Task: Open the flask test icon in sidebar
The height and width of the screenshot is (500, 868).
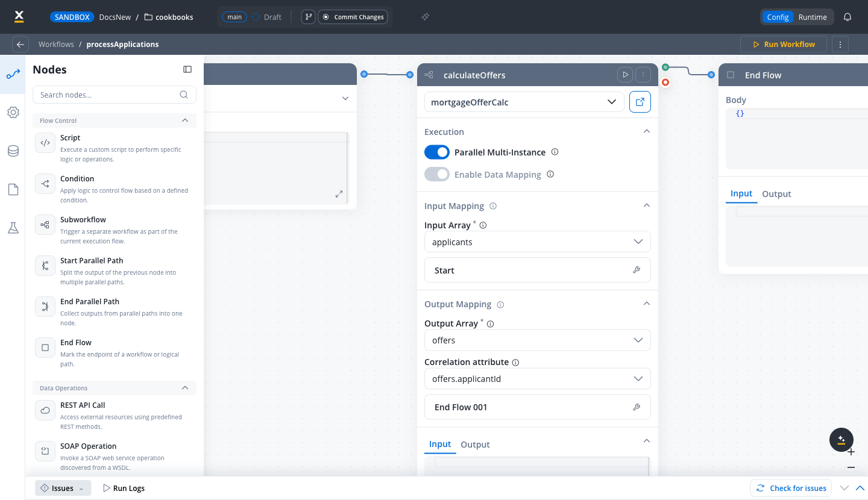Action: pos(13,228)
